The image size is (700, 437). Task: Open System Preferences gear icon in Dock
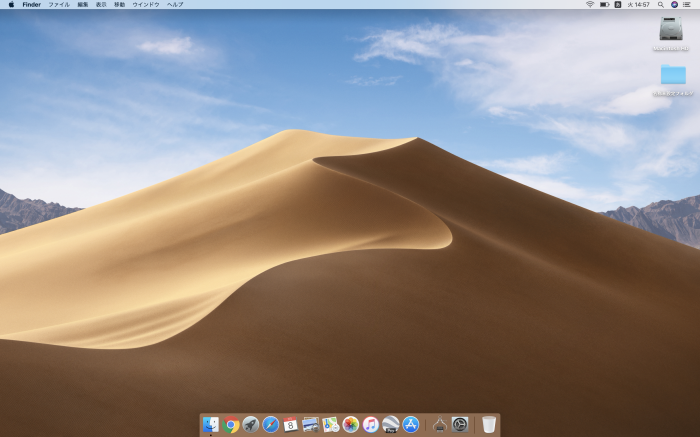pyautogui.click(x=460, y=425)
